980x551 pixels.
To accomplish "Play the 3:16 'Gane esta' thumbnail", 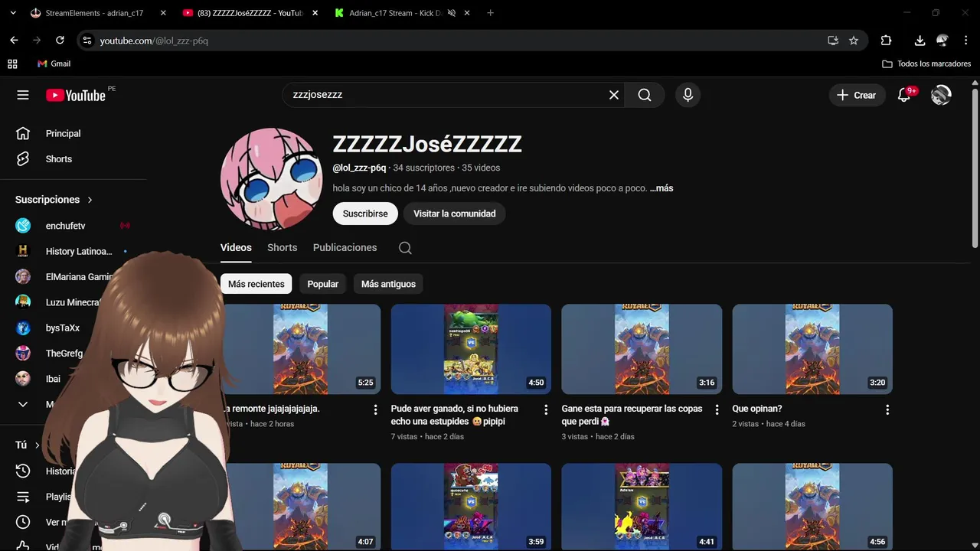I will [642, 349].
